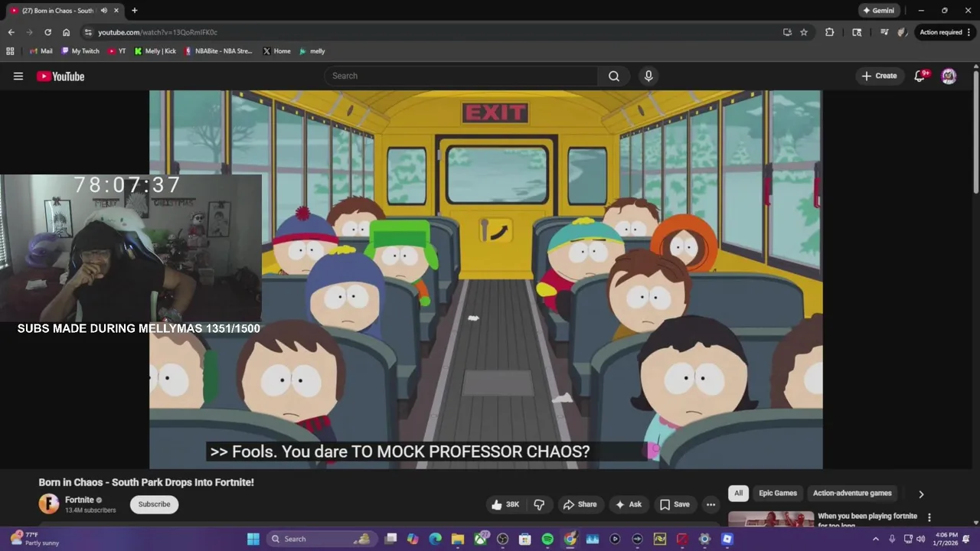
Task: Open Microsoft Store from the taskbar
Action: point(525,539)
